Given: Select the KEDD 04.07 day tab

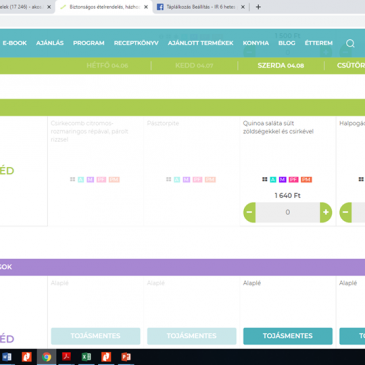Looking at the screenshot, I should [x=194, y=66].
